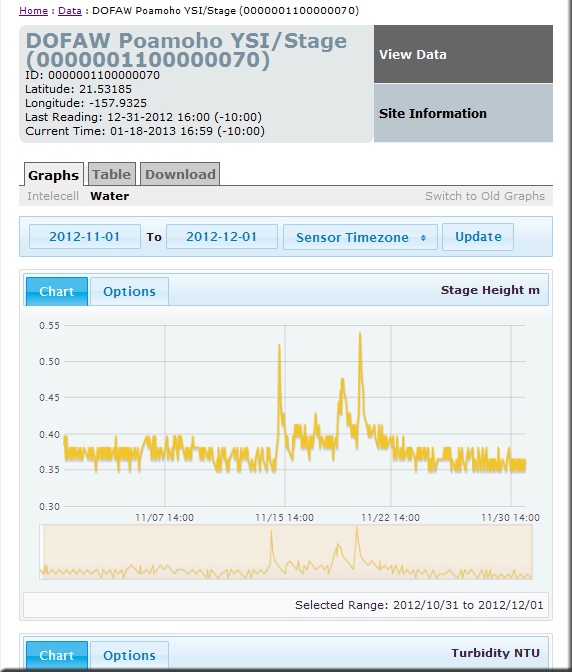The height and width of the screenshot is (672, 572).
Task: Select Stage Height Chart tab
Action: click(57, 291)
